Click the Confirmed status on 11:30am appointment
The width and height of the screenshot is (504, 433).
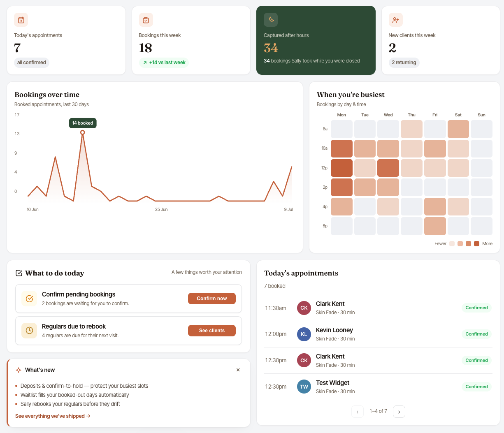click(x=476, y=308)
